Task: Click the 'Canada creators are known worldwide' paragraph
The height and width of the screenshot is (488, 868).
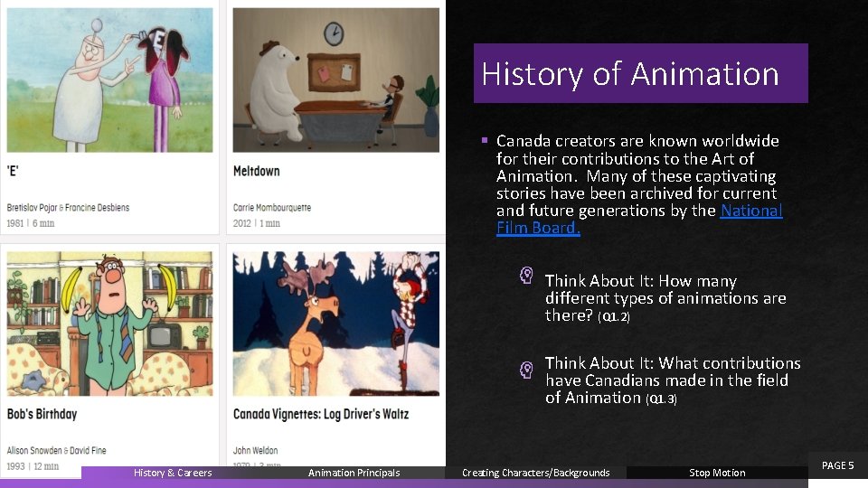Action: [639, 184]
